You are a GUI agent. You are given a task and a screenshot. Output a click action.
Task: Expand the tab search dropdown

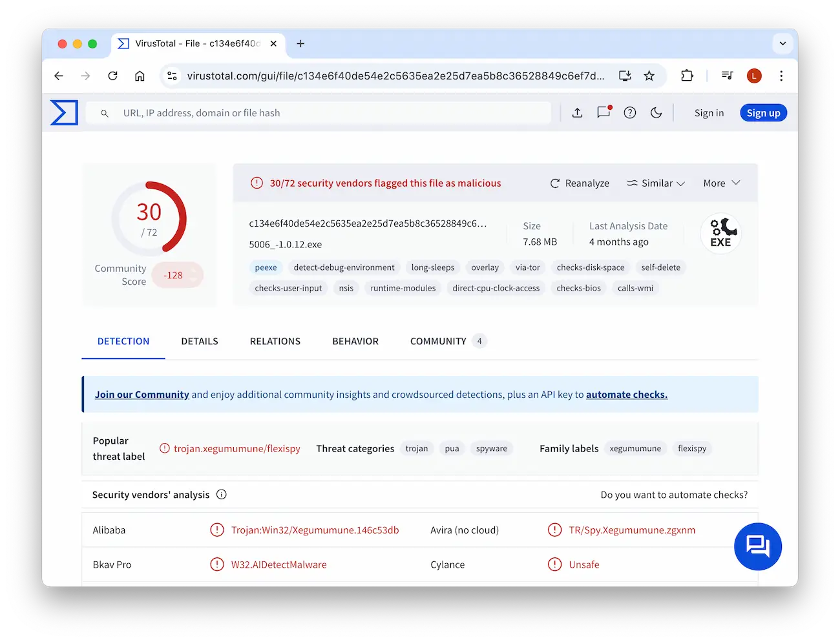point(782,43)
